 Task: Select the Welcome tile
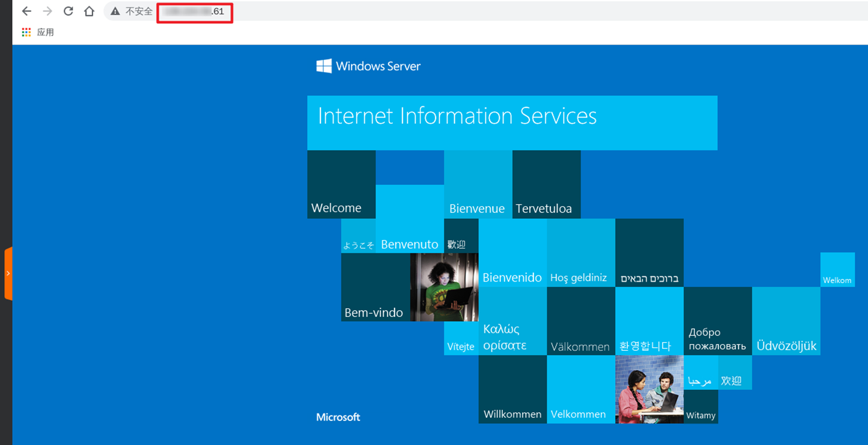tap(341, 184)
